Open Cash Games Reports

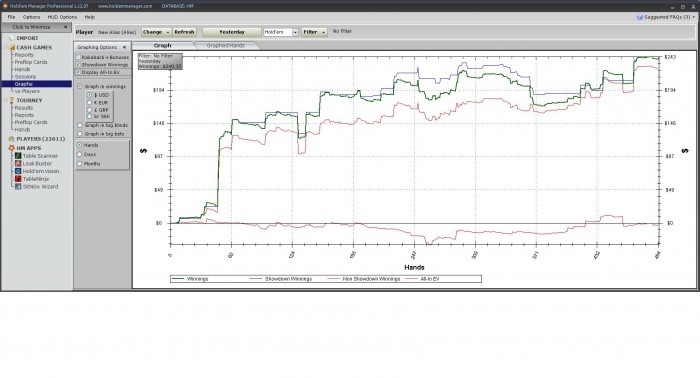24,55
